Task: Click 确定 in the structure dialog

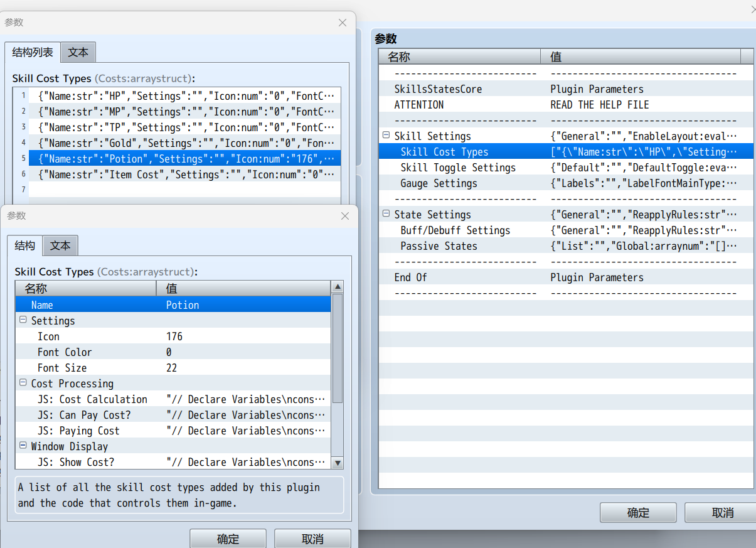Action: [x=228, y=539]
